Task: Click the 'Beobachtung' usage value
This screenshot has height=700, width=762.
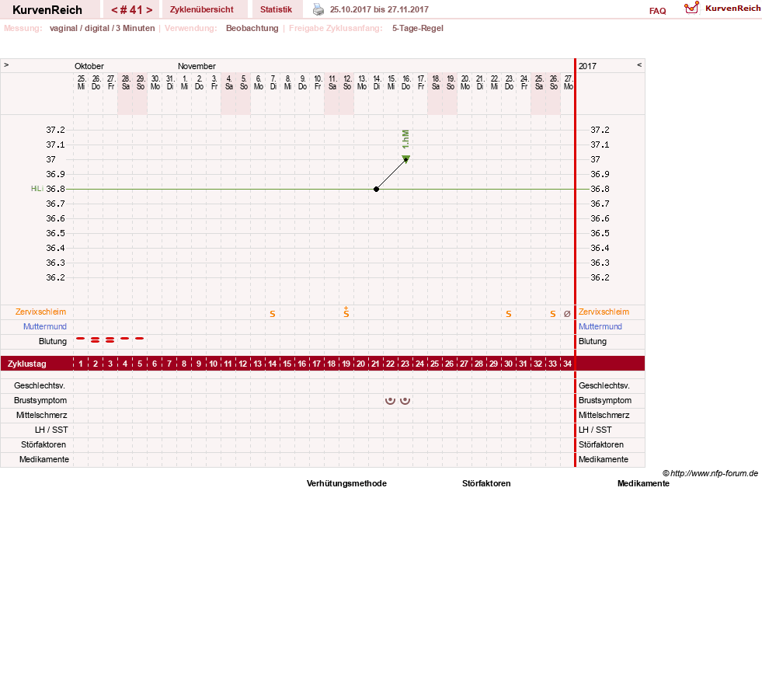Action: 252,28
